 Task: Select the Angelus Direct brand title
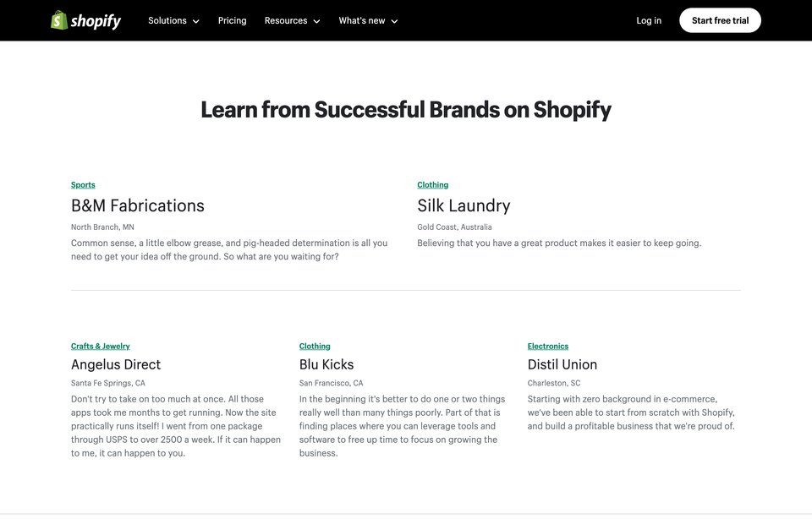[116, 364]
